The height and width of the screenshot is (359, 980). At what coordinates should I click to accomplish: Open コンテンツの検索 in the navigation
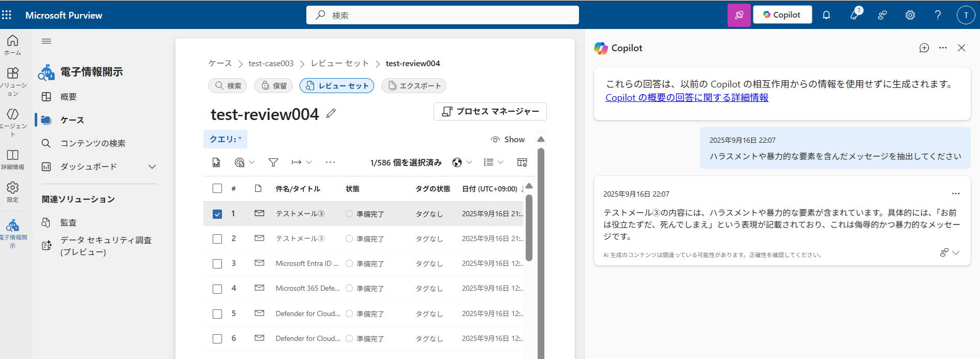93,143
